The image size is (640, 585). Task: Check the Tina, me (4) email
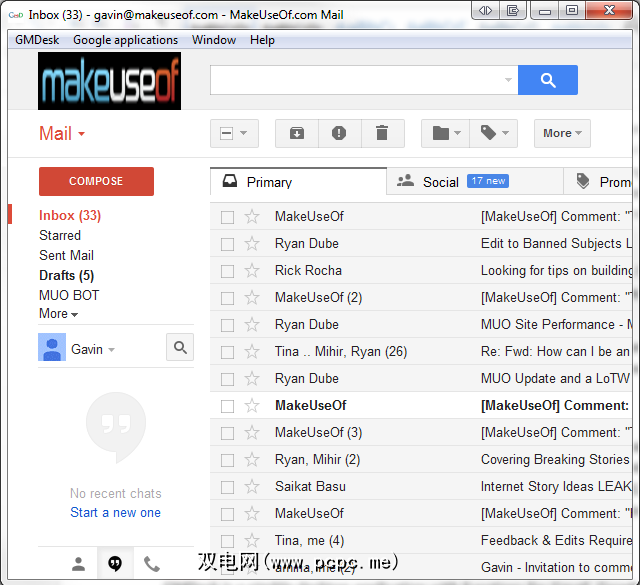(227, 542)
